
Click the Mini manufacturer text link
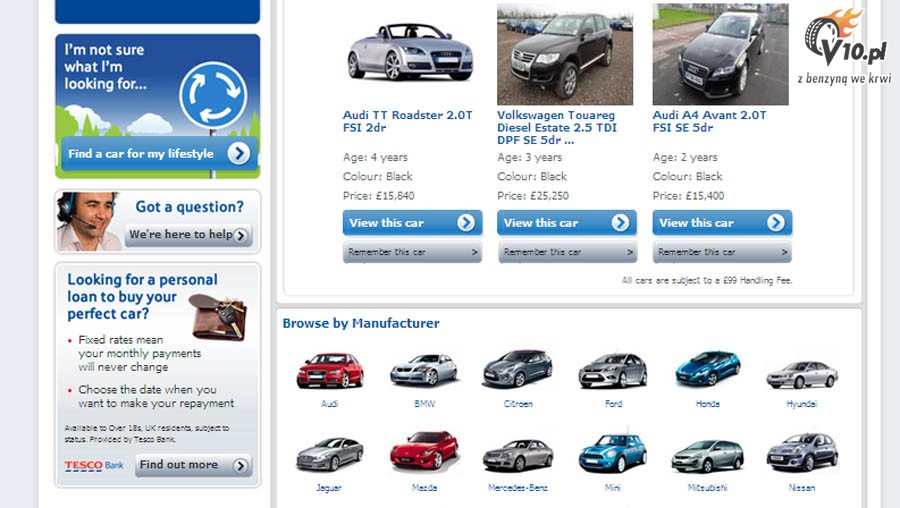[613, 487]
